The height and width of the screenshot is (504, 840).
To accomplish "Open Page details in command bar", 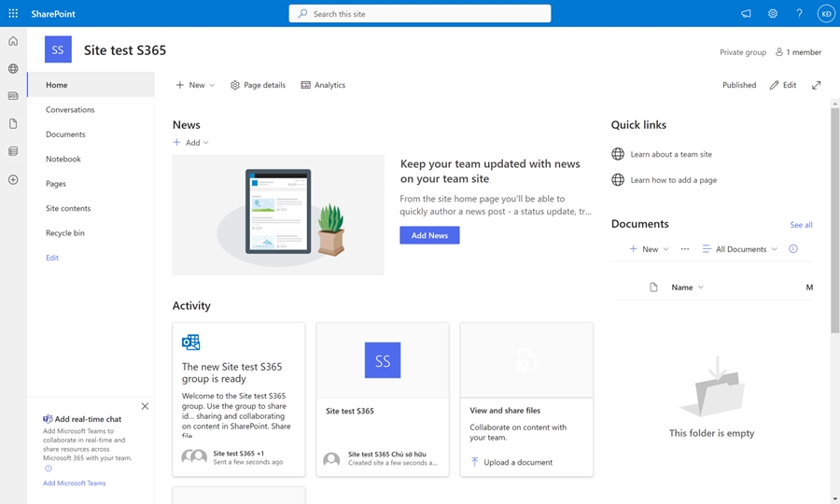I will coord(259,85).
